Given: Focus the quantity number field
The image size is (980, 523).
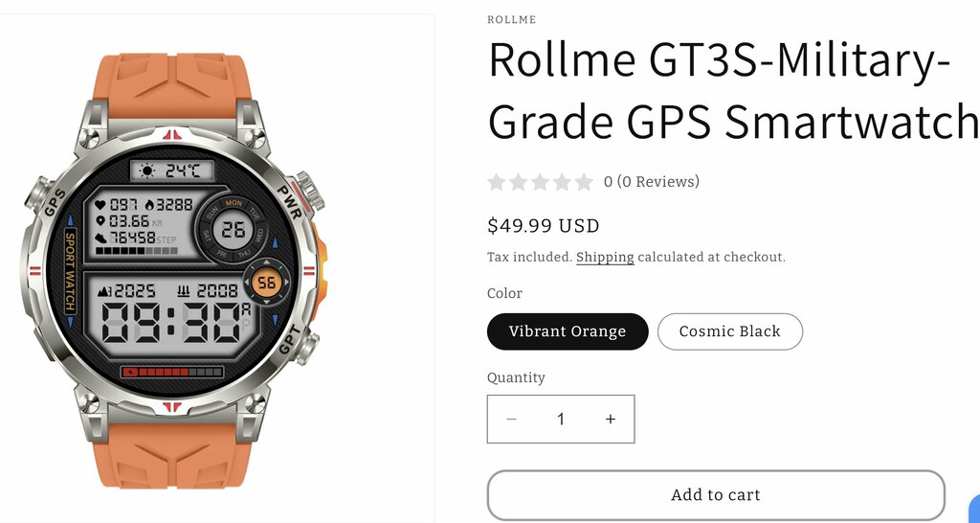Looking at the screenshot, I should (x=561, y=420).
